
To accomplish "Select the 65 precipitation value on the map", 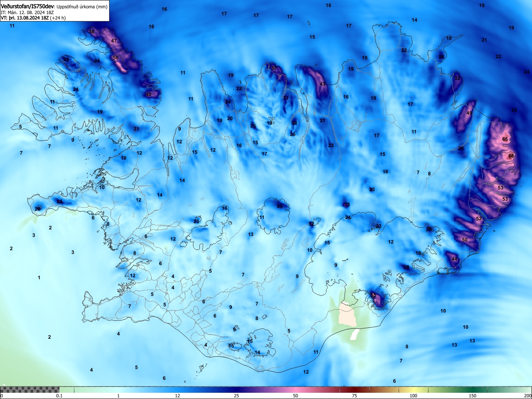I will 505,139.
